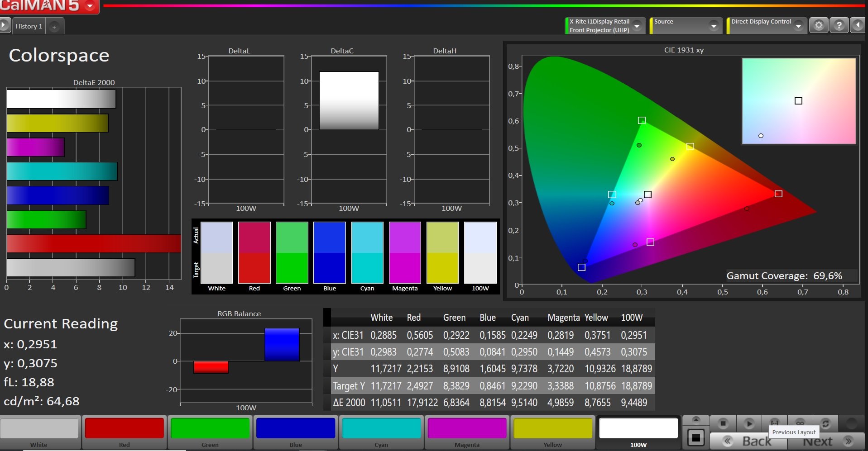Open the CalMAN 5 main menu arrow
Image resolution: width=868 pixels, height=451 pixels.
coord(90,6)
